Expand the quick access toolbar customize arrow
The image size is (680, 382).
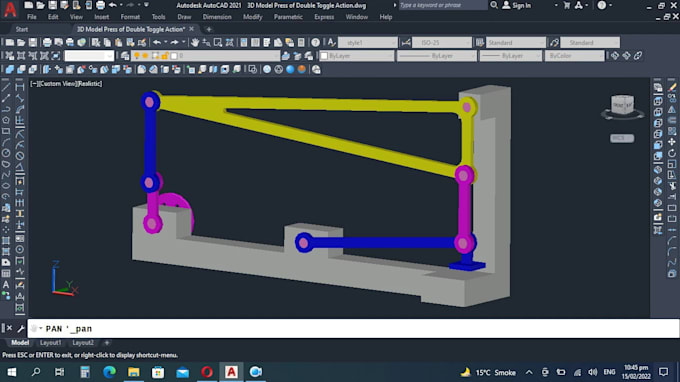[x=146, y=5]
